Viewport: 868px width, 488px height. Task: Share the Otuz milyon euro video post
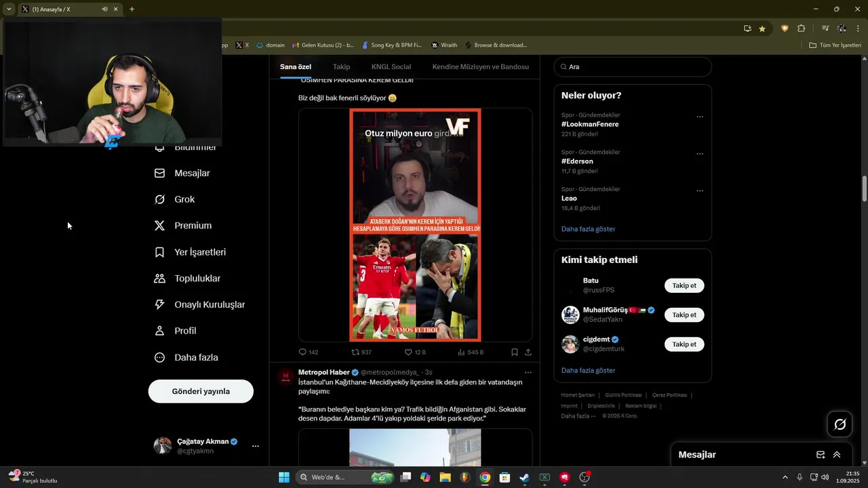coord(528,352)
